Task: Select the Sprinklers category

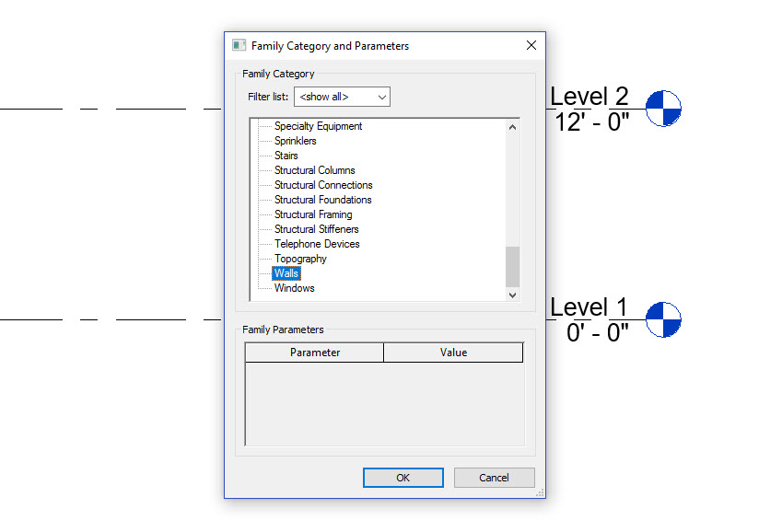Action: [294, 140]
